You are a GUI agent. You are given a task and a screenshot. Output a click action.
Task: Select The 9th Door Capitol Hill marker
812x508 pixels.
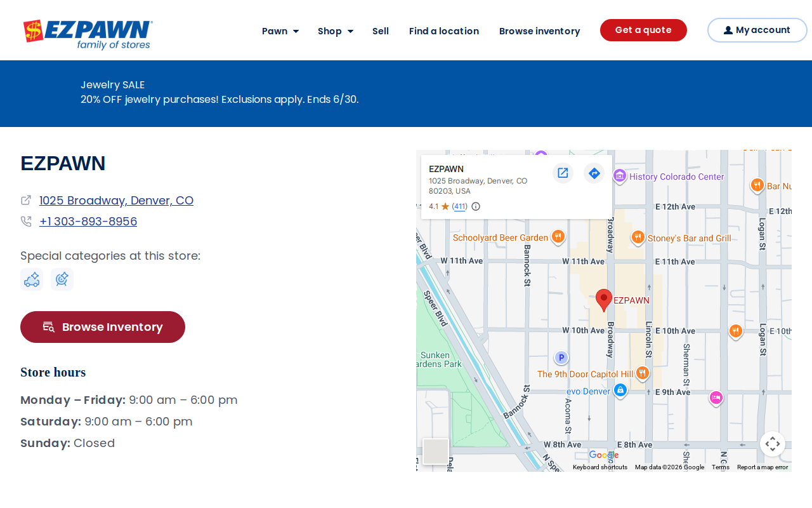(643, 373)
